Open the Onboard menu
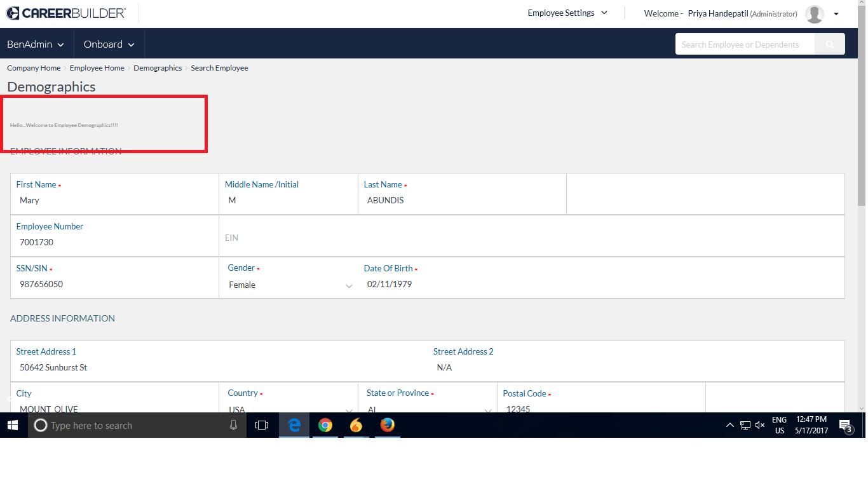The height and width of the screenshot is (488, 868). [109, 44]
